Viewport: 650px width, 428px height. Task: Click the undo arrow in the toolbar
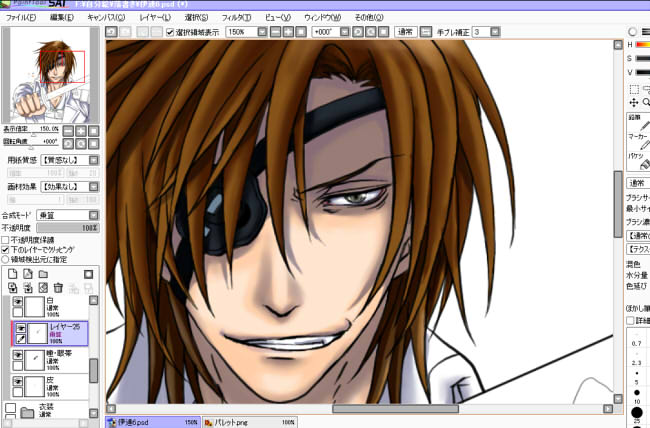pos(111,32)
